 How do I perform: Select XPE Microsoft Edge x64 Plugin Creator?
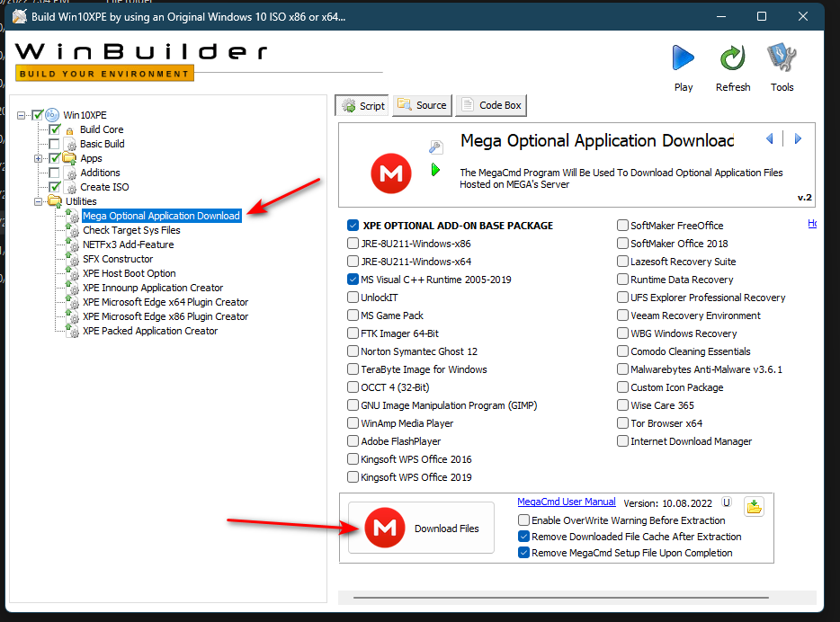[x=165, y=302]
